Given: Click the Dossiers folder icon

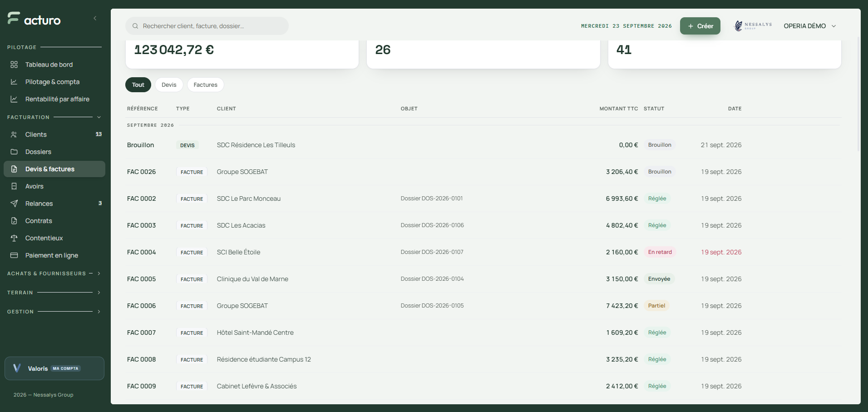Looking at the screenshot, I should coord(14,152).
